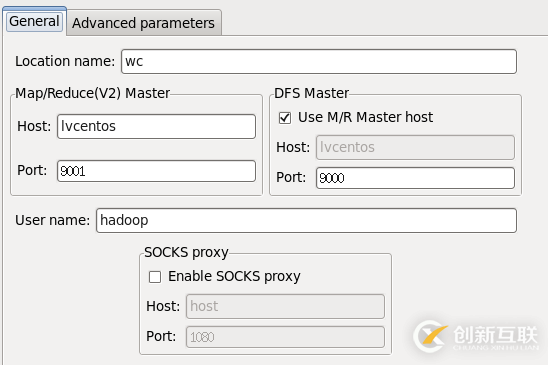The height and width of the screenshot is (365, 548).
Task: Click the SOCKS proxy Host field
Action: click(x=285, y=307)
